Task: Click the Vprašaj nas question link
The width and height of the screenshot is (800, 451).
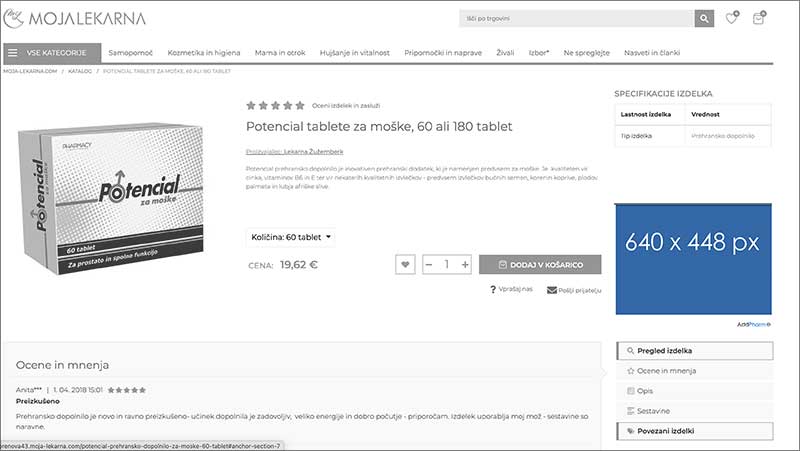Action: pyautogui.click(x=511, y=289)
